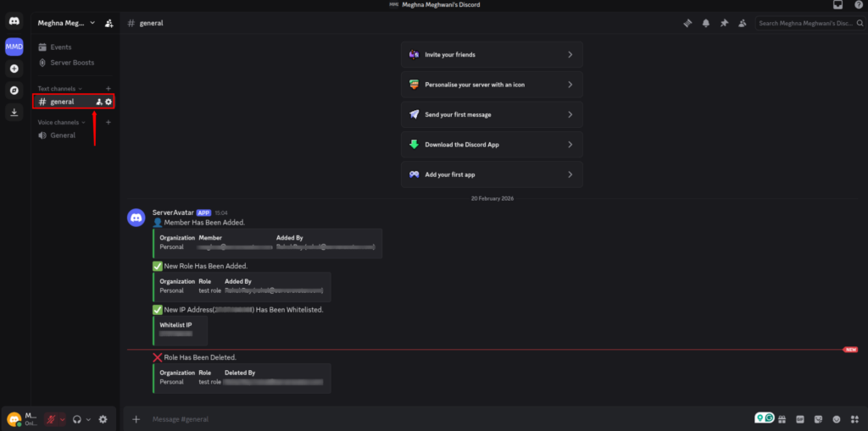
Task: Click the search magnifier icon
Action: click(x=860, y=23)
